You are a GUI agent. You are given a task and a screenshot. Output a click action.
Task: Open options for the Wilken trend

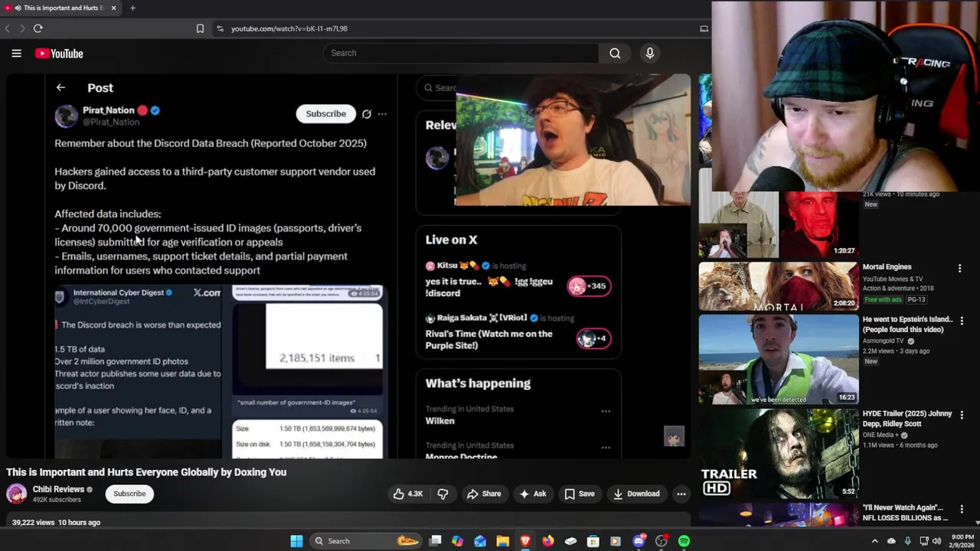[x=606, y=411]
